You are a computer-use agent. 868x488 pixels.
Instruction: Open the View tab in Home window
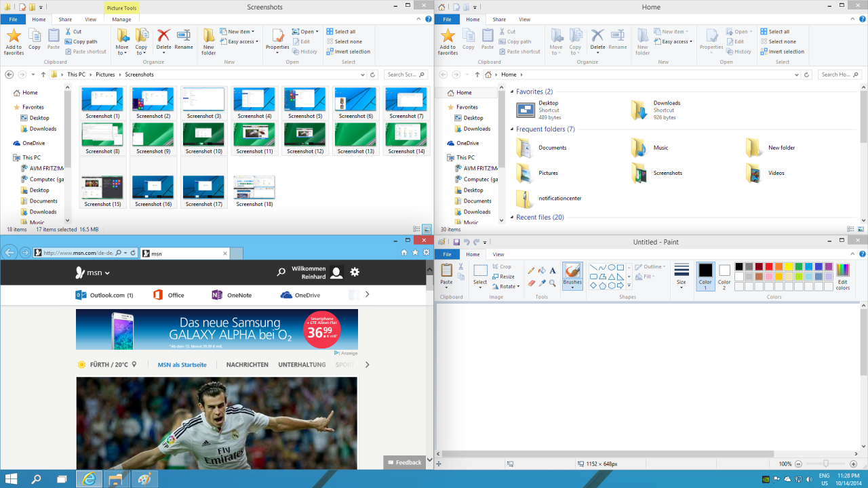coord(525,20)
